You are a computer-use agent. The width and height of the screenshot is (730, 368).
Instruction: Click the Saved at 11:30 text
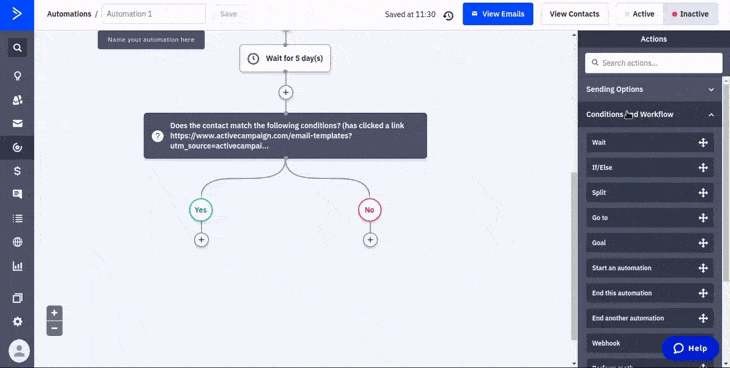pos(410,14)
